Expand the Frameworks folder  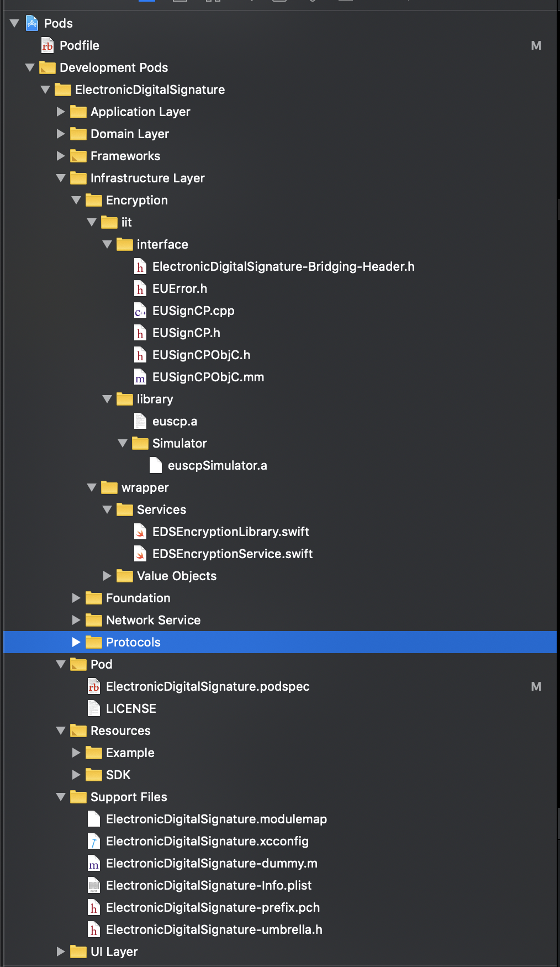(x=61, y=156)
